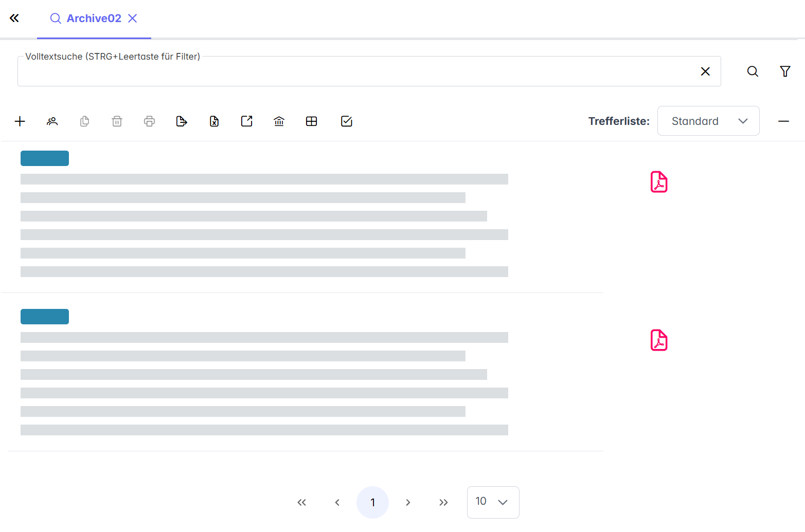Click the archive building icon
Screen dimensions: 805x532
[x=279, y=121]
